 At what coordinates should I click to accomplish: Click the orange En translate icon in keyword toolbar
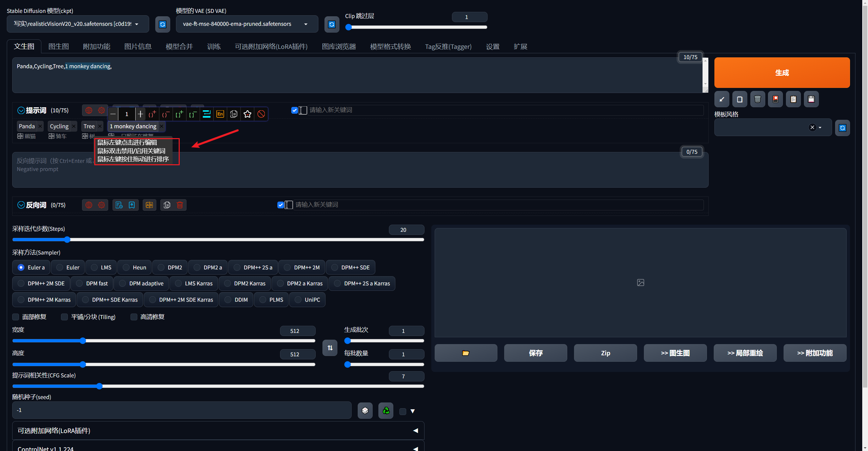tap(220, 114)
